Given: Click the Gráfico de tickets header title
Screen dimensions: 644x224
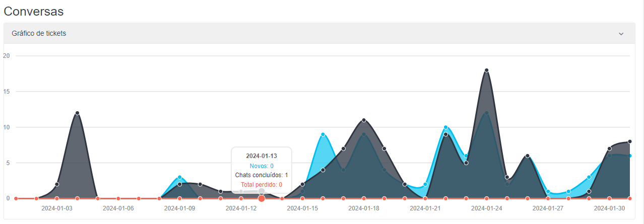Looking at the screenshot, I should coord(39,33).
